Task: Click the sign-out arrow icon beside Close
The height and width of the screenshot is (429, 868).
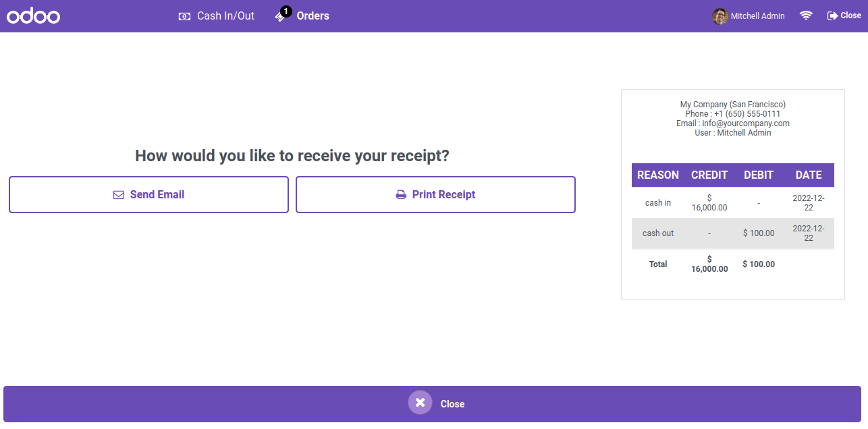Action: (832, 16)
